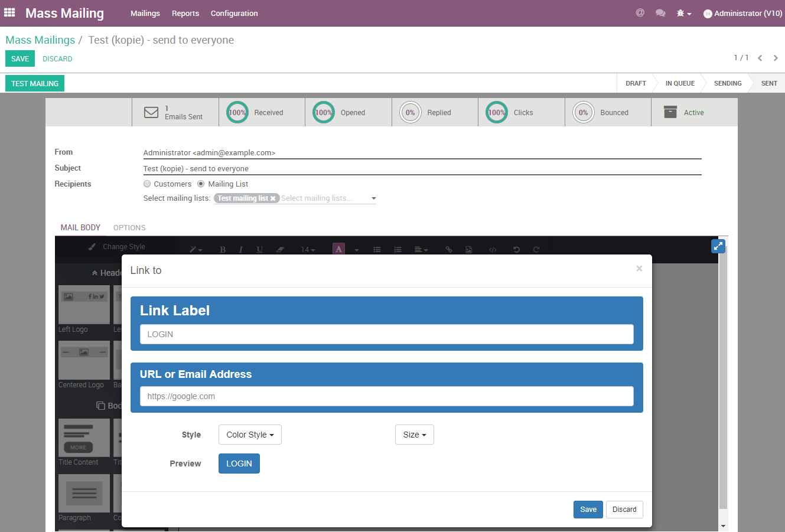Image resolution: width=785 pixels, height=532 pixels.
Task: Select the underline formatting icon
Action: [x=259, y=249]
